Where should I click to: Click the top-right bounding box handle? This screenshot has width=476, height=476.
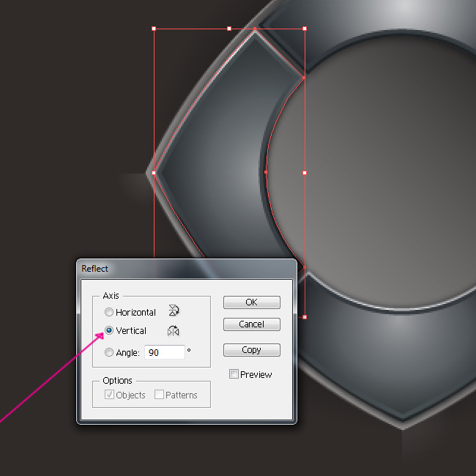[305, 29]
